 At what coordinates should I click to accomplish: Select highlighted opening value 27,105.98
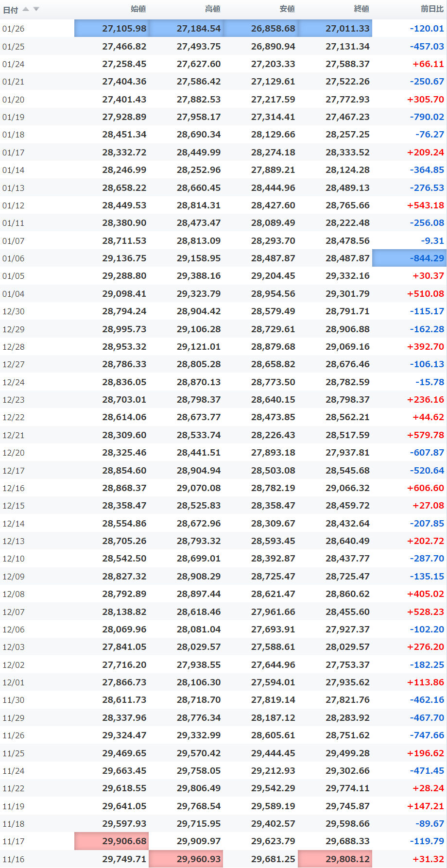click(x=112, y=29)
